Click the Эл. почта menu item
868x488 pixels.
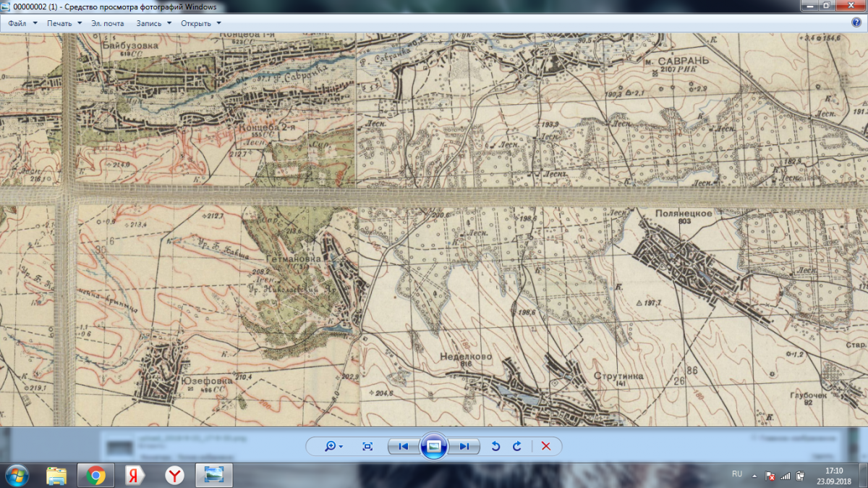108,23
